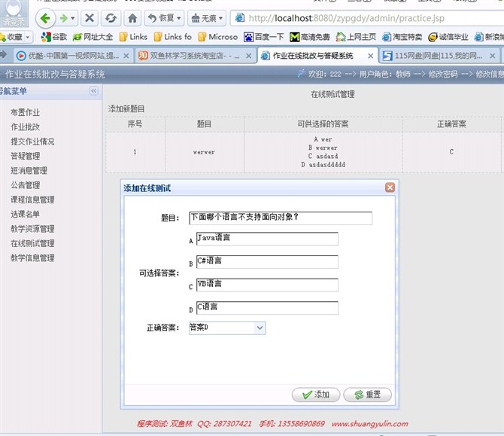This screenshot has height=436, width=504.
Task: Click the 题目 question input field
Action: (x=281, y=218)
